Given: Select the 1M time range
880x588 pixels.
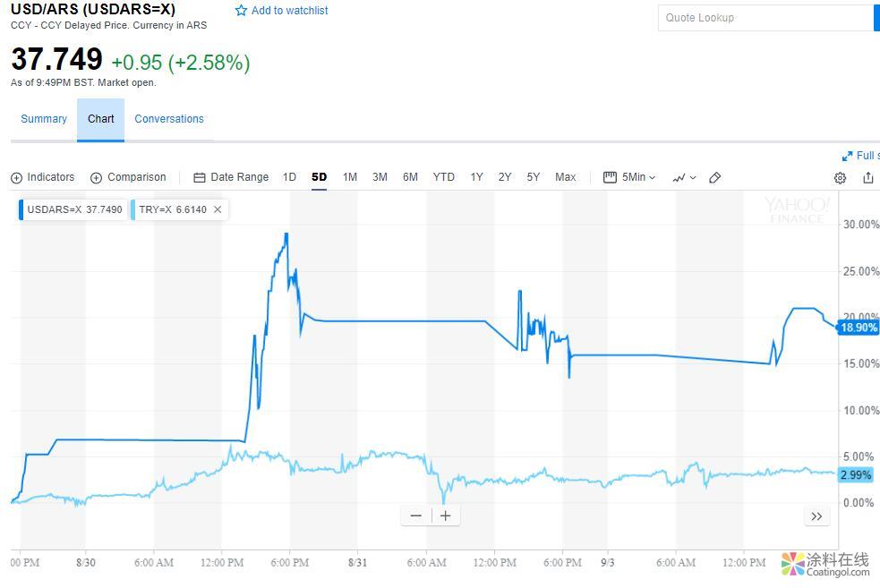Looking at the screenshot, I should pos(350,177).
